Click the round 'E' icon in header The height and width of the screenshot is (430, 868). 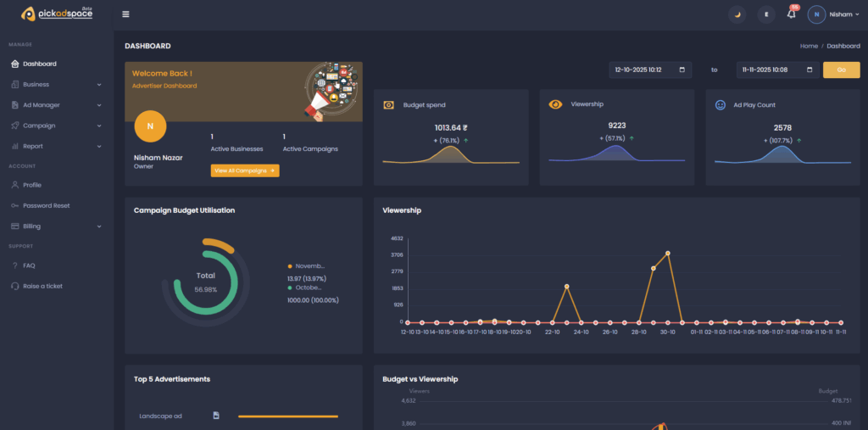point(765,14)
